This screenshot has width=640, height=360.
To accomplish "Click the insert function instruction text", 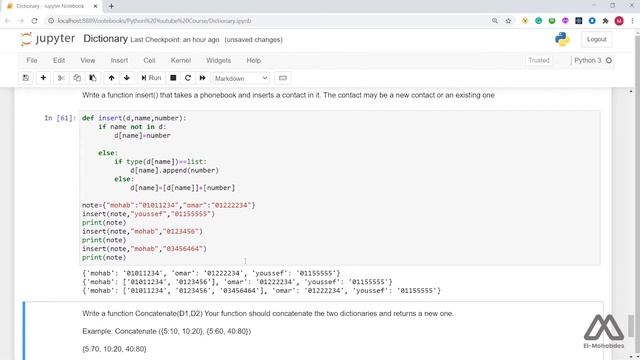I will pyautogui.click(x=288, y=95).
